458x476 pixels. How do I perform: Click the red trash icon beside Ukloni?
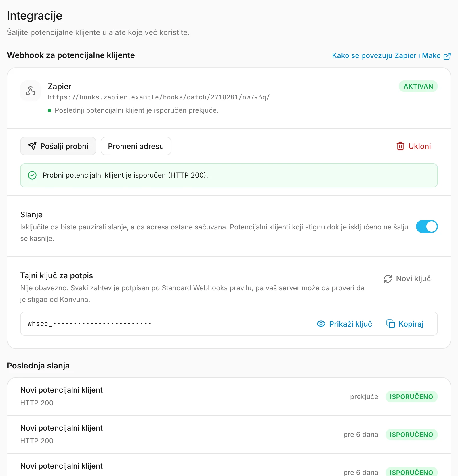click(400, 146)
